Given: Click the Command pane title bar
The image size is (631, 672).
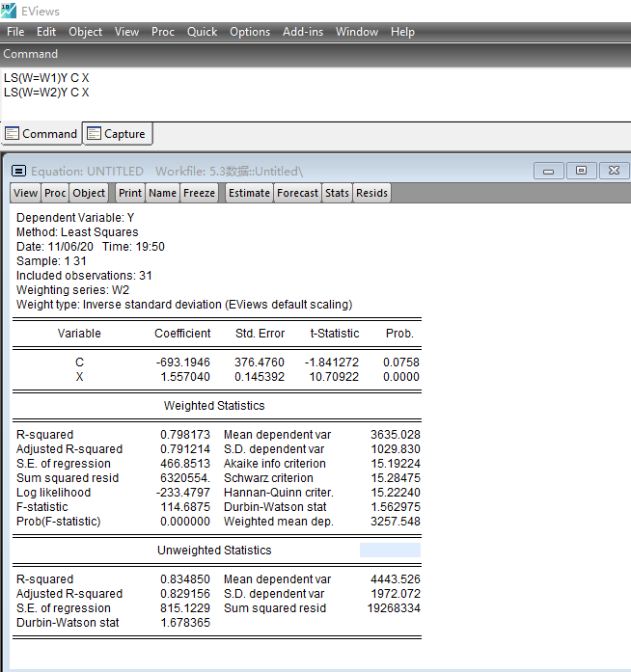Looking at the screenshot, I should (315, 54).
